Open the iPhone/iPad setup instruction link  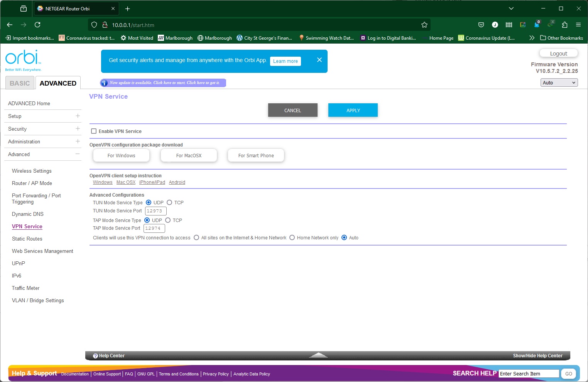coord(152,182)
